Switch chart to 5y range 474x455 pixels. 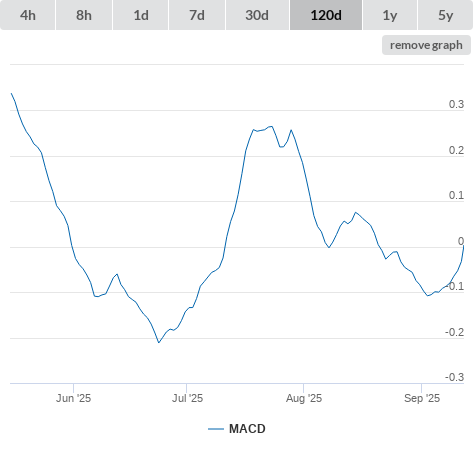pos(446,15)
